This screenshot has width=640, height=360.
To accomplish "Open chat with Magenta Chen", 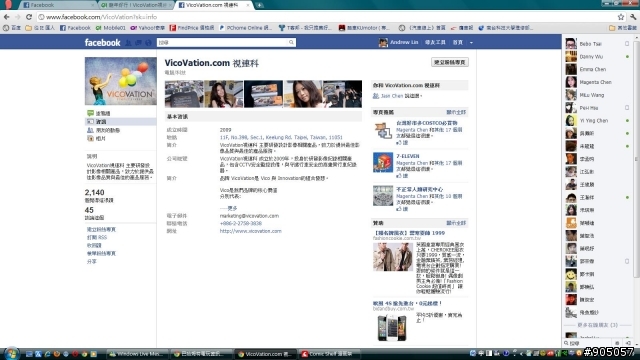I will (x=598, y=82).
